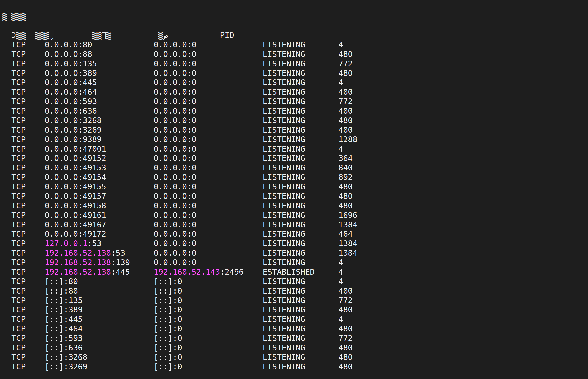The image size is (588, 379).
Task: Click PID 464 on port 49172 row
Action: (345, 234)
